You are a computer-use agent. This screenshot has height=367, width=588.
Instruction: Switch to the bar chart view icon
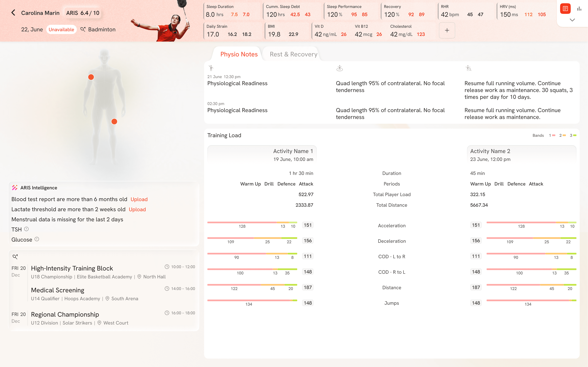click(579, 9)
